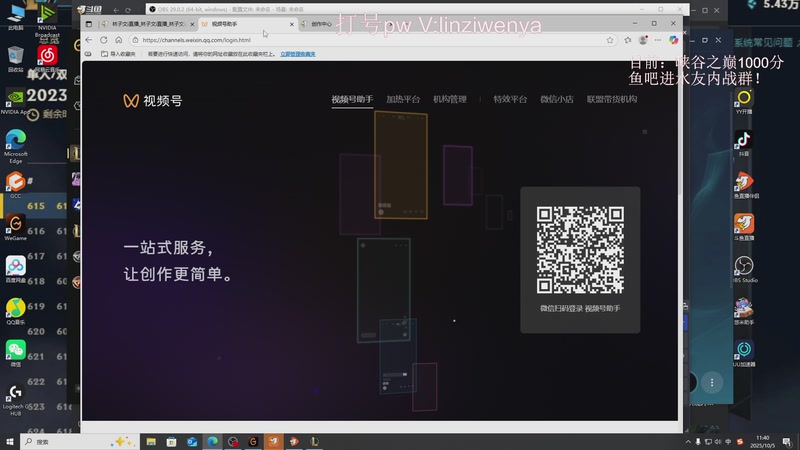The width and height of the screenshot is (800, 450).
Task: Open WeGame desktop shortcut
Action: pos(16,227)
